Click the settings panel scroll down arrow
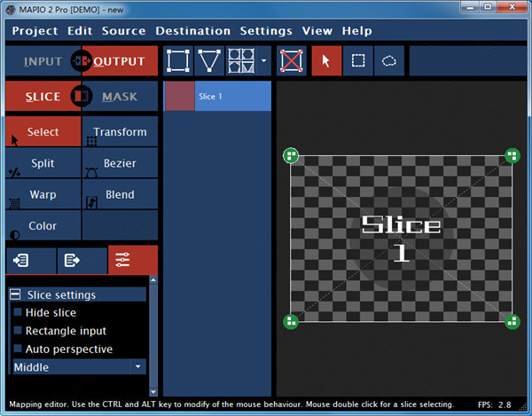 [x=153, y=392]
